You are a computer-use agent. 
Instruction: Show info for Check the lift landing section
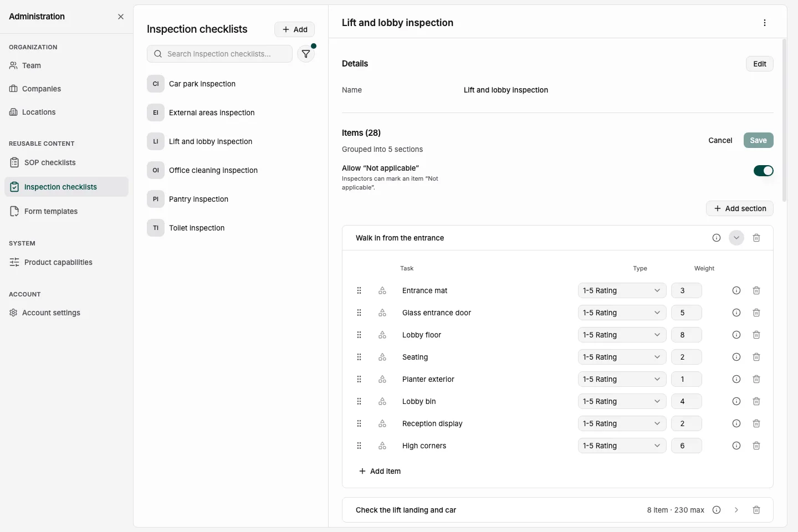click(717, 510)
